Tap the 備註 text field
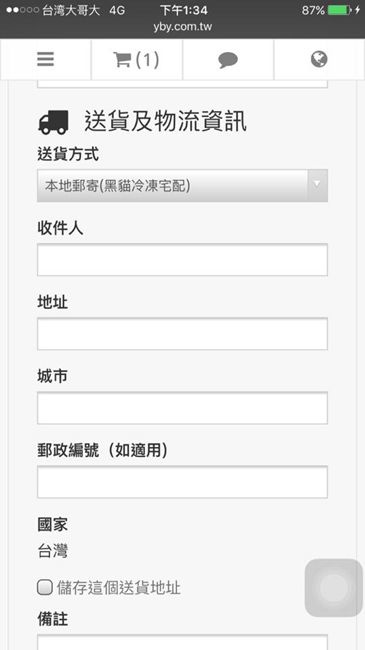 (x=182, y=642)
